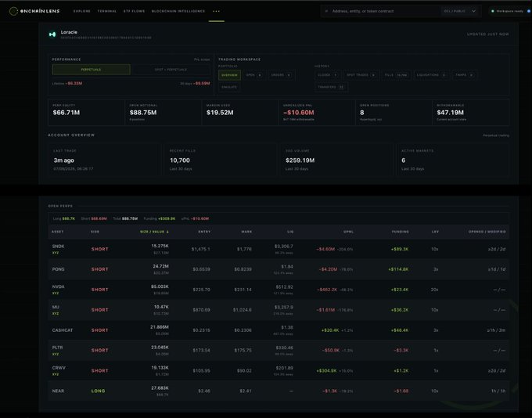Screen dimensions: 532x418
Task: Click the Perp Equity value $66.71M
Action: tap(66, 113)
